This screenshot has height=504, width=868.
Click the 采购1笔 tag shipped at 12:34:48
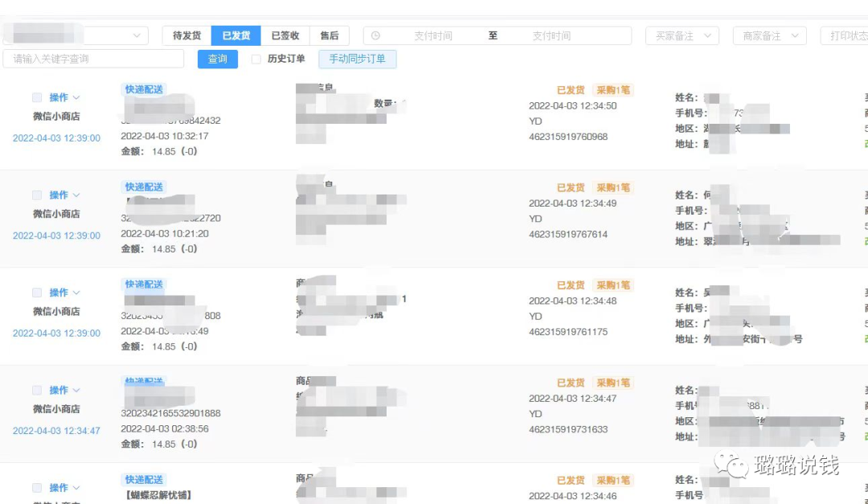[612, 285]
